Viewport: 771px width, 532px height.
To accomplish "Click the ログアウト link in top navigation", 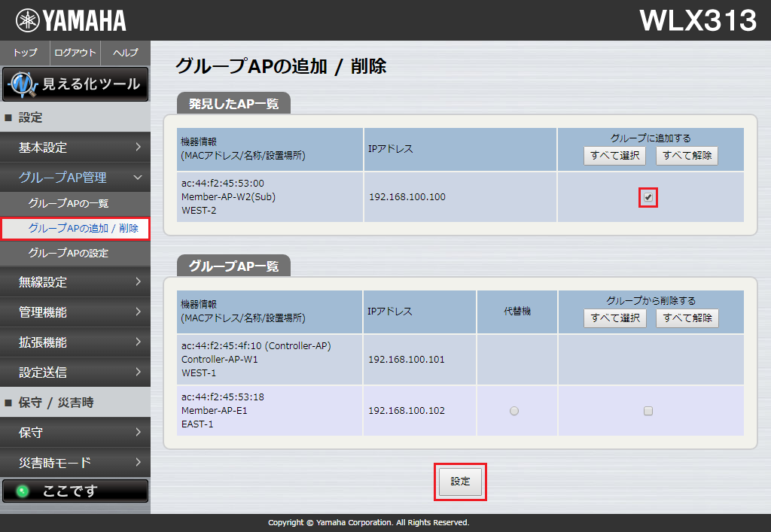I will 75,53.
